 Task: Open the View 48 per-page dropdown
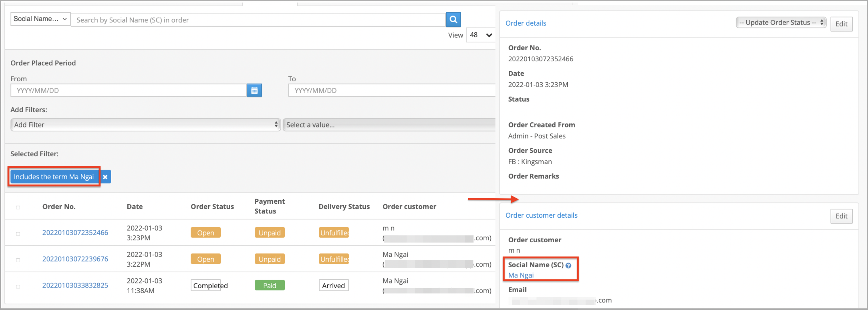pyautogui.click(x=481, y=35)
